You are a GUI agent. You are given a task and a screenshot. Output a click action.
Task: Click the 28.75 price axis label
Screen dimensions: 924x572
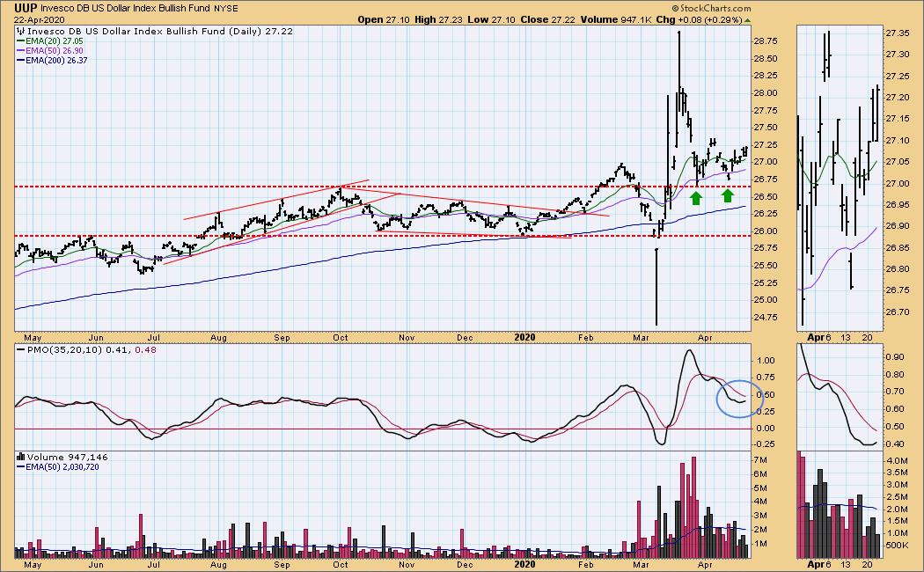click(765, 41)
